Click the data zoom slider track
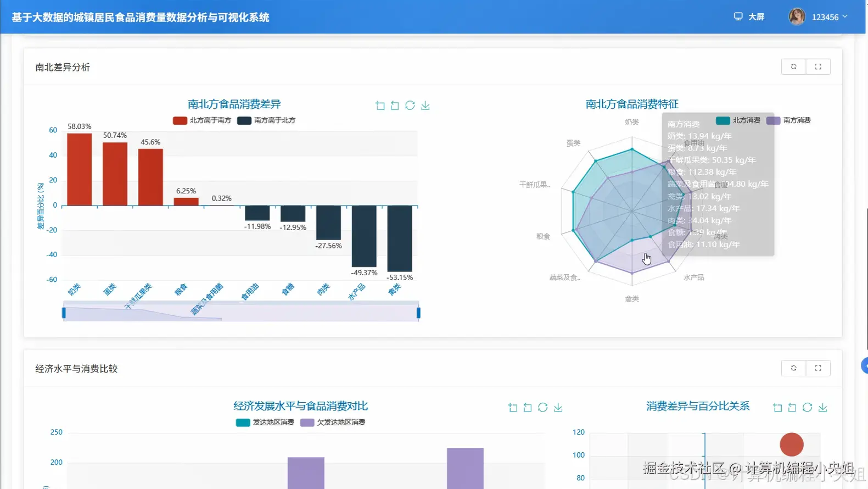Screen dimensions: 868x489 point(241,313)
